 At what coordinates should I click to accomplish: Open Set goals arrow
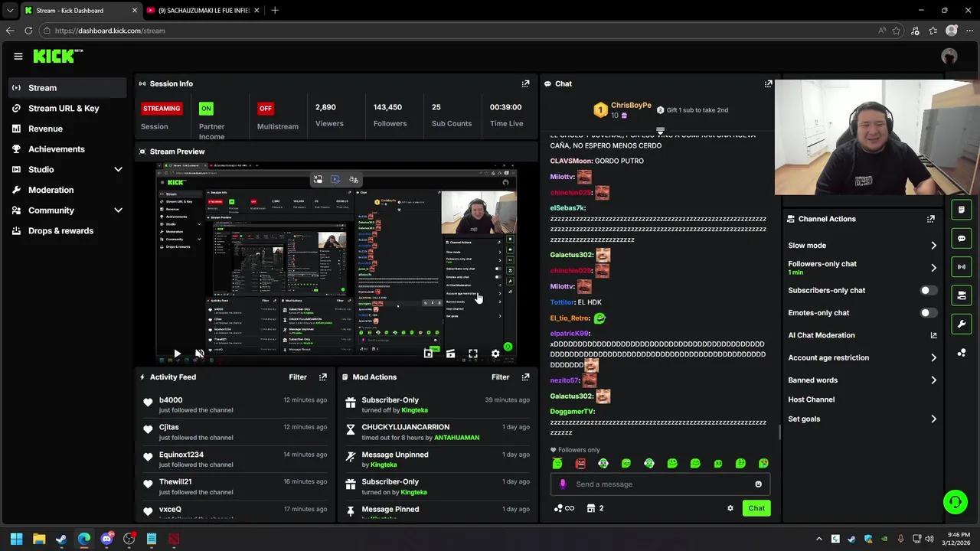(x=933, y=419)
